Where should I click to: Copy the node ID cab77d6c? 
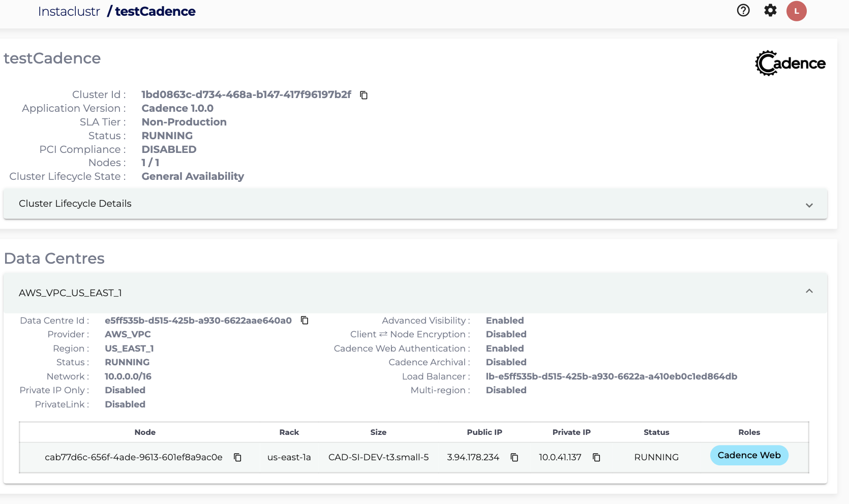coord(237,457)
